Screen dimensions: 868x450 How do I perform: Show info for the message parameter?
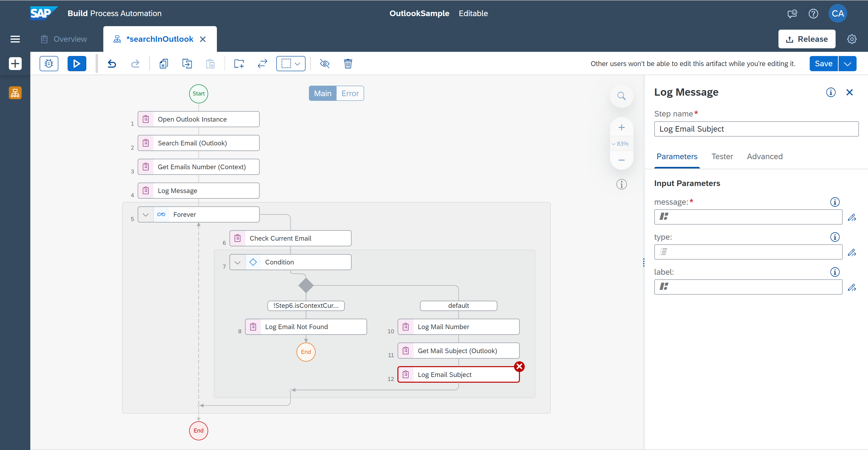coord(835,202)
